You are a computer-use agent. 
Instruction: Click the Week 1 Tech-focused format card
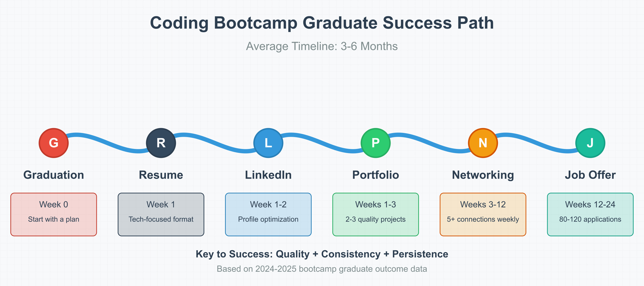coord(161,214)
